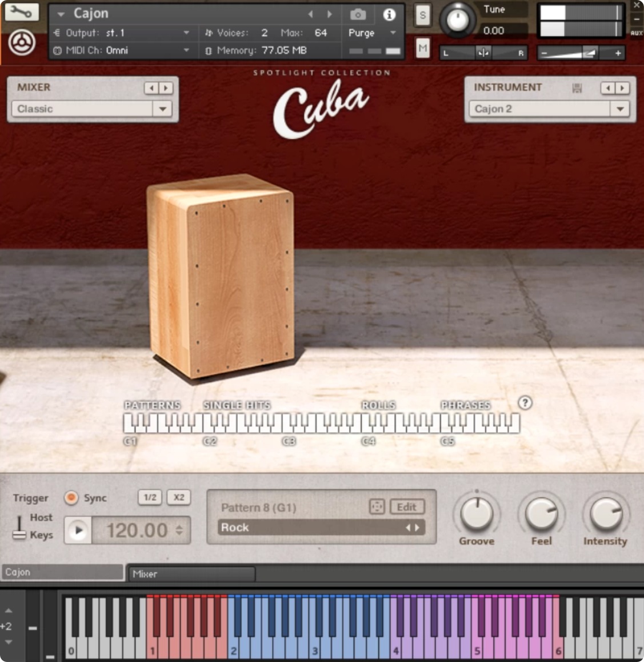The image size is (644, 662).
Task: Select the previous Instrument preset arrow
Action: [x=607, y=88]
